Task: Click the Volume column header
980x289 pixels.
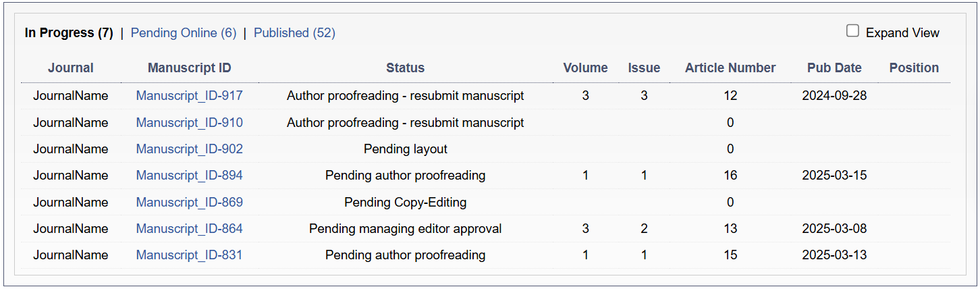Action: [585, 68]
